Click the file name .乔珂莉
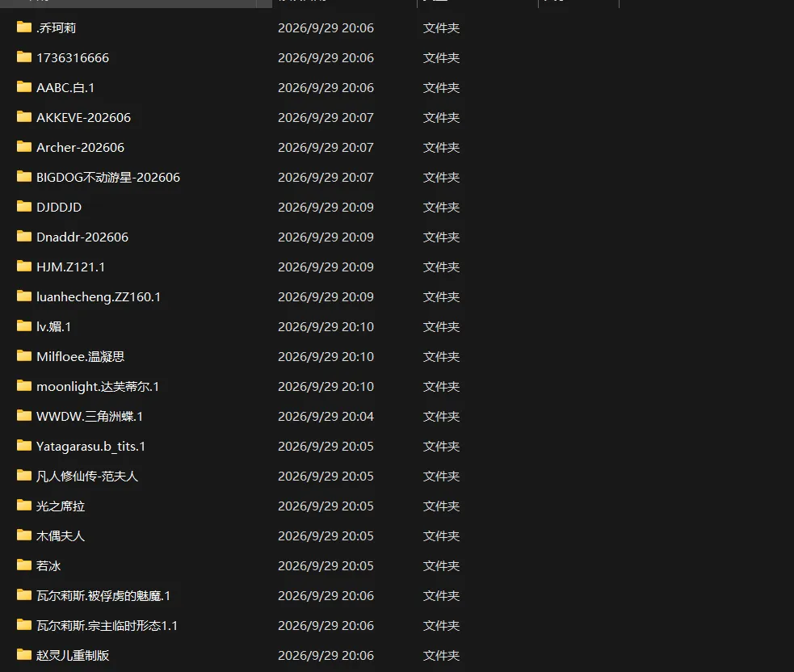 tap(57, 27)
